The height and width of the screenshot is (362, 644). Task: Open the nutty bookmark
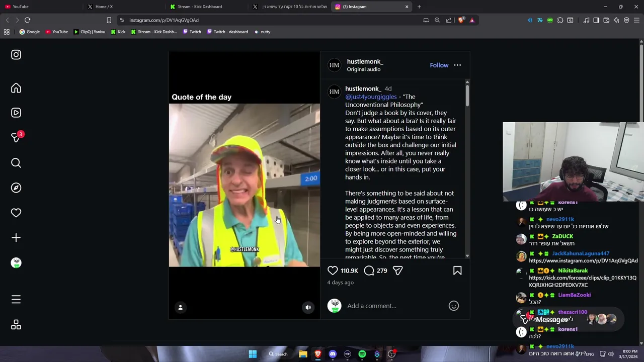click(x=262, y=32)
